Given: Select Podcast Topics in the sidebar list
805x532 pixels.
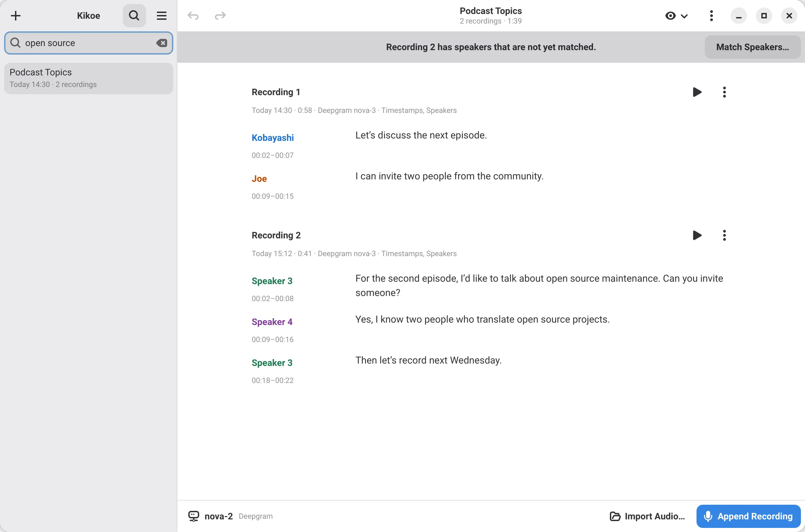Looking at the screenshot, I should 89,78.
